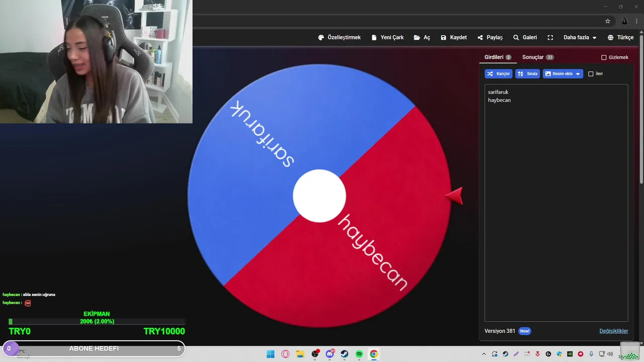Click the New! version badge
Viewport: 644px width, 362px height.
(x=525, y=331)
